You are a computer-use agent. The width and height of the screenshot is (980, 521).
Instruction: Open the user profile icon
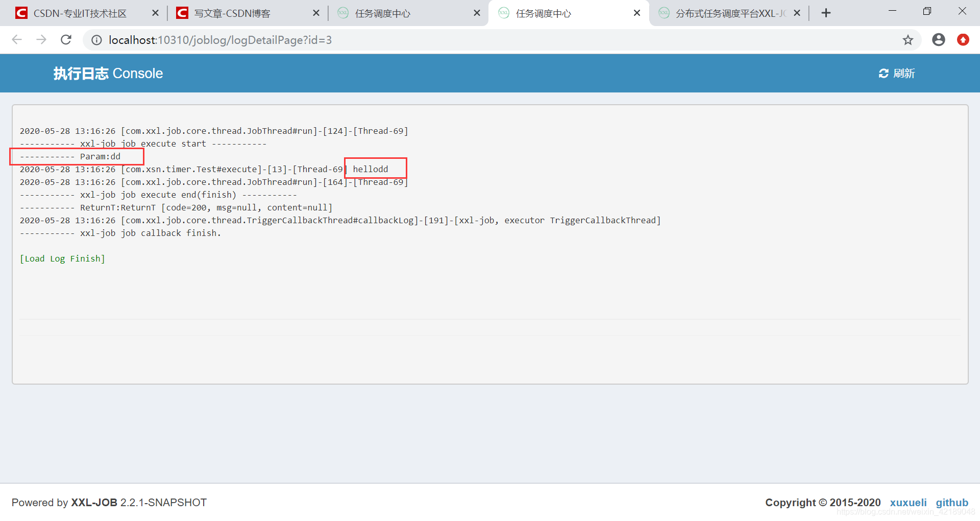tap(938, 40)
